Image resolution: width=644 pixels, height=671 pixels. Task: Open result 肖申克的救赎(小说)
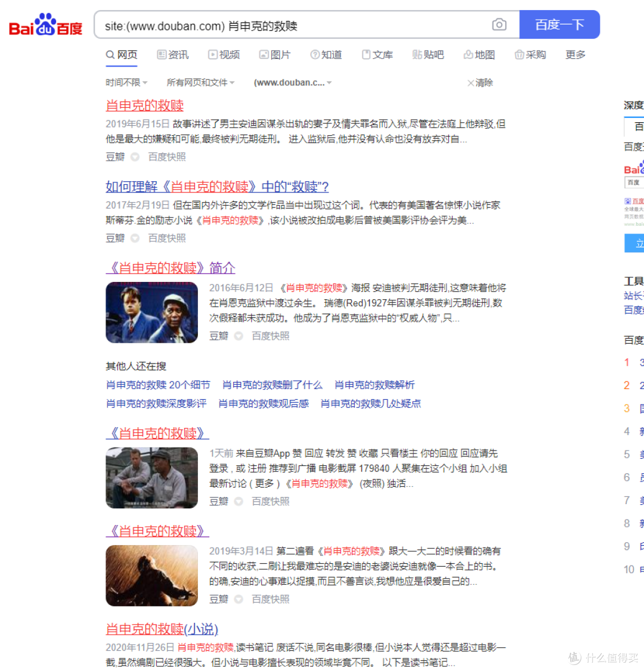[162, 629]
